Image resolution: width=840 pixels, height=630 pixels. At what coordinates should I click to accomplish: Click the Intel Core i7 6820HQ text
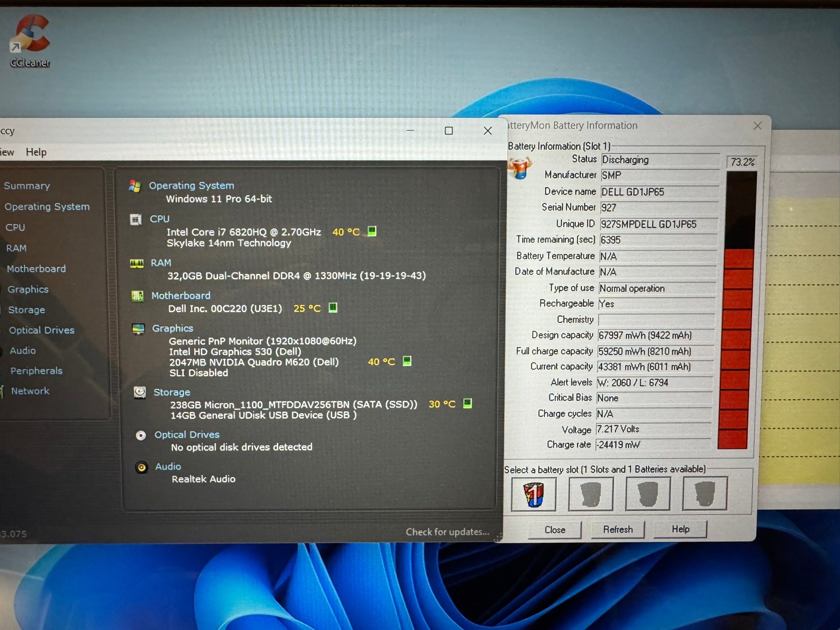coord(244,232)
